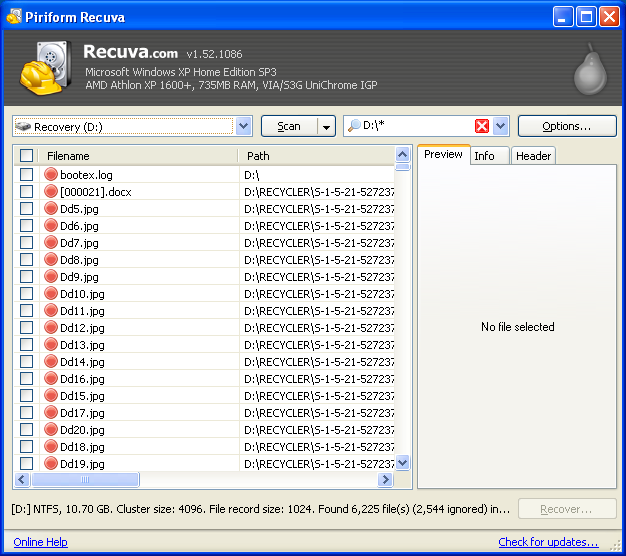626x556 pixels.
Task: Click the red status dot for Dd5.jpg
Action: click(x=51, y=208)
